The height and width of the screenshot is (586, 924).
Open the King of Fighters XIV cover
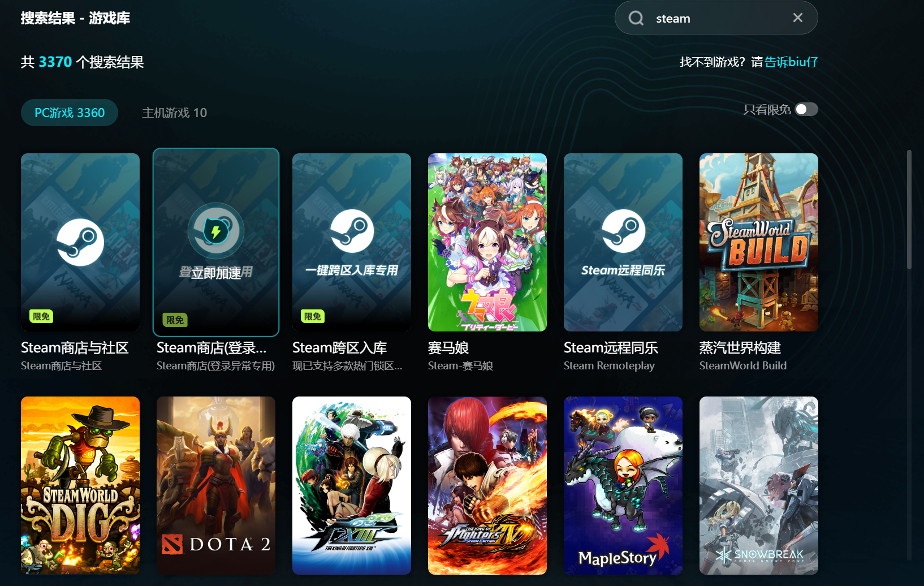(487, 485)
